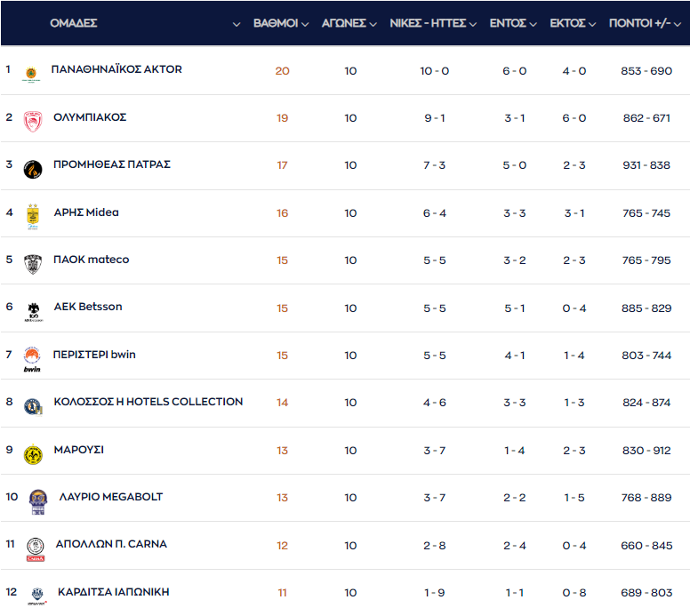Screen dimensions: 690x616
Task: Sort by ΟΜΑΔΕΣ column chevron
Action: 237,24
